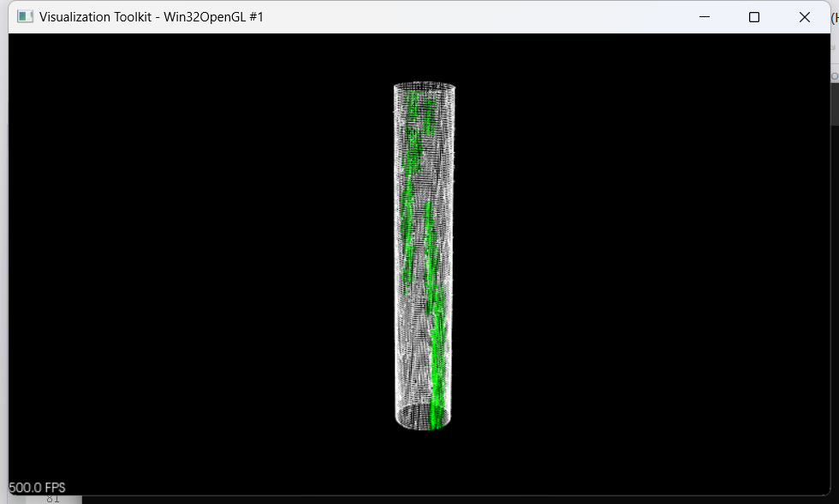839x504 pixels.
Task: Select the top rim of the cylinder
Action: coord(425,85)
